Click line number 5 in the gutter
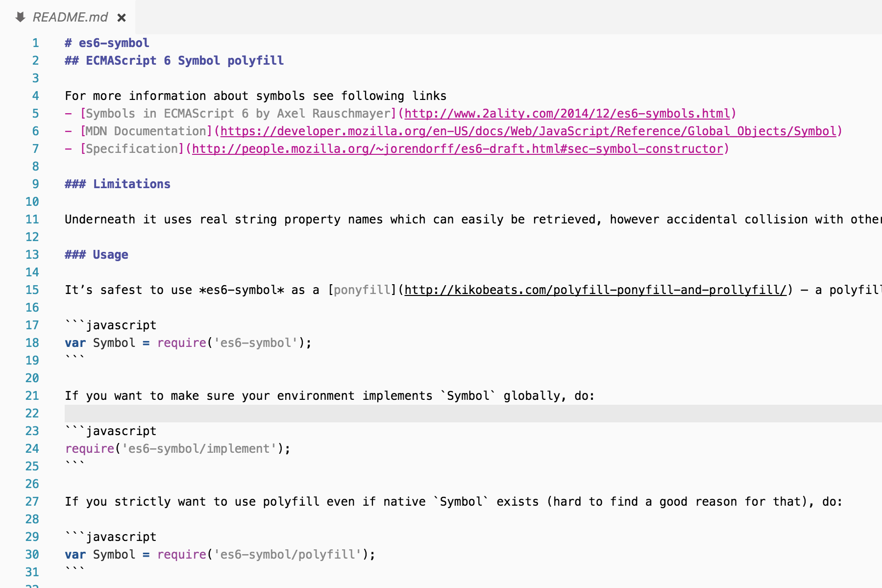Viewport: 882px width, 588px height. point(35,114)
